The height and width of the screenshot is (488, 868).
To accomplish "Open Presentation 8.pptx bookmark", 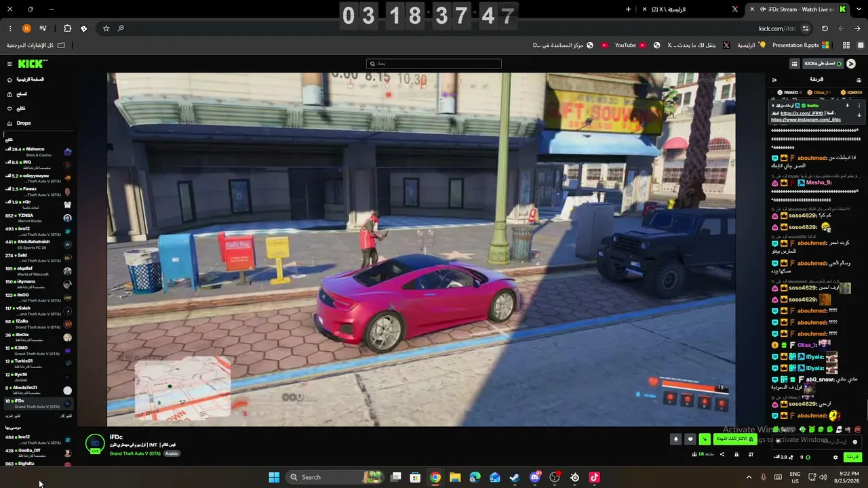I will [801, 45].
